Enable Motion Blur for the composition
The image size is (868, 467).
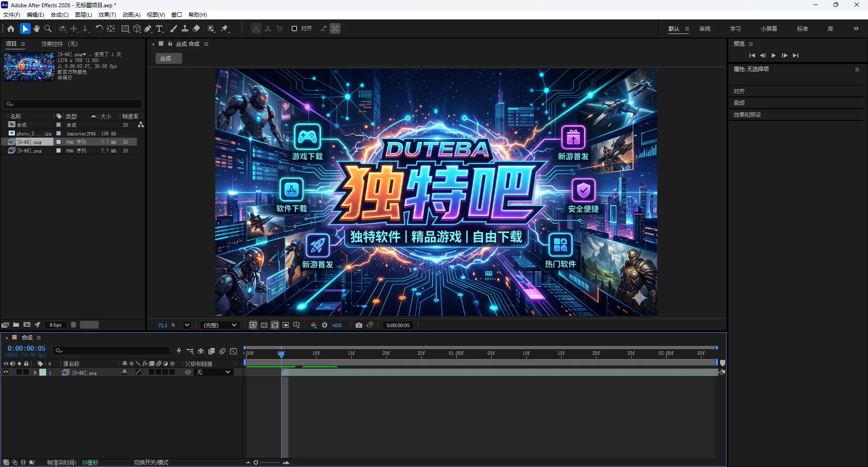(222, 351)
